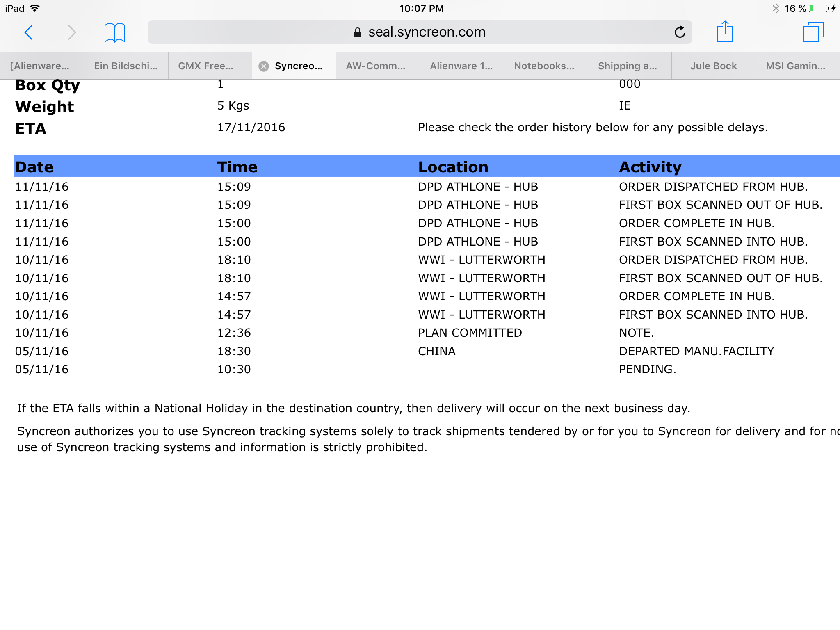Open the bookmarks book icon

114,32
